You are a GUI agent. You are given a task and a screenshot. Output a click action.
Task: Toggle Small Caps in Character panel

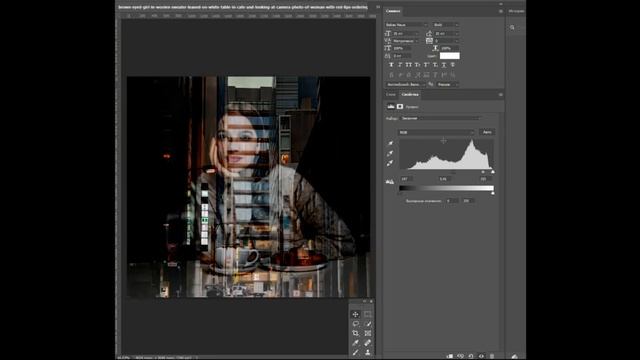pyautogui.click(x=418, y=65)
